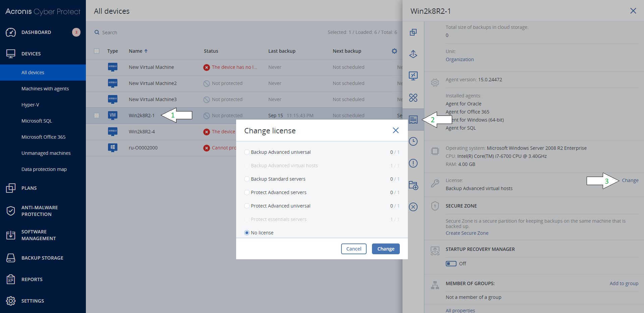
Task: Open Machines with agents group
Action: tap(45, 89)
